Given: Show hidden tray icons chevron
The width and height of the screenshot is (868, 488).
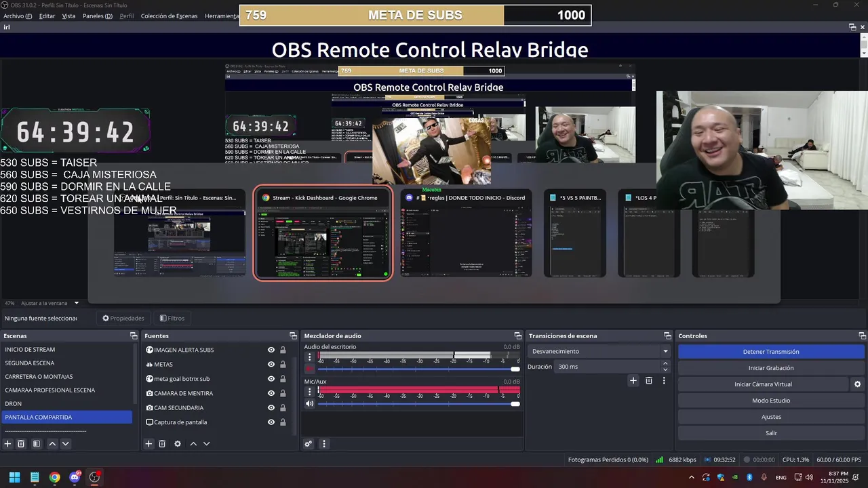Looking at the screenshot, I should [691, 477].
